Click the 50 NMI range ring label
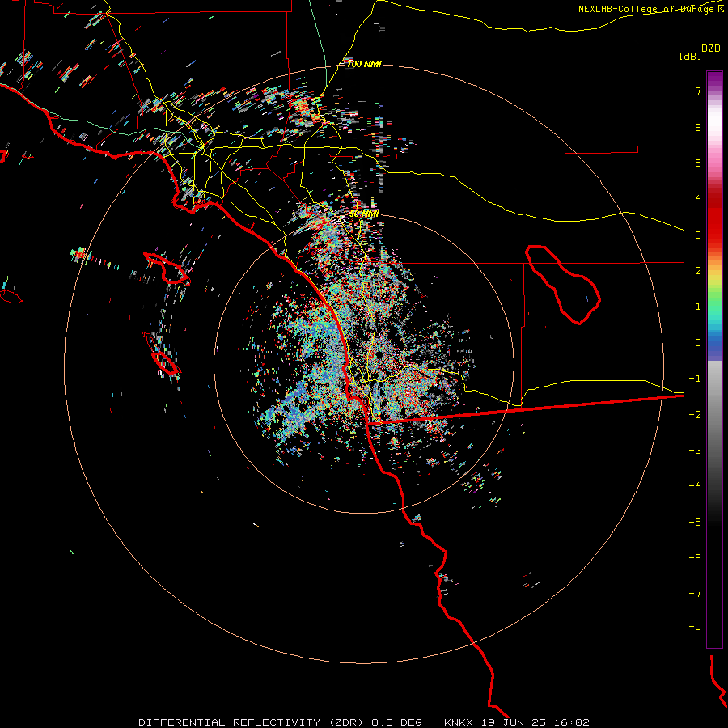The height and width of the screenshot is (728, 728). click(x=364, y=214)
